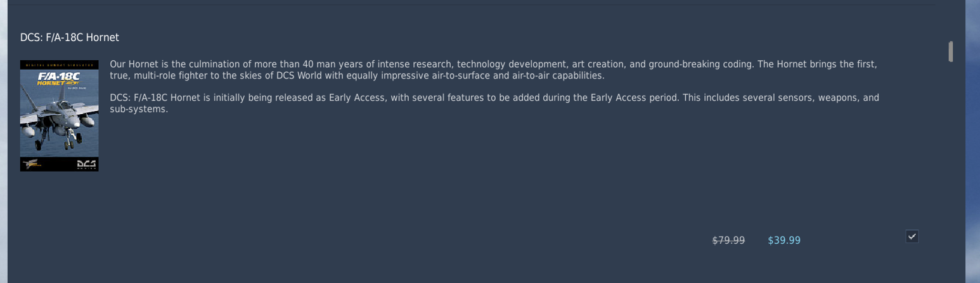Click the DCS logo on the cover art
This screenshot has width=980, height=283.
87,165
